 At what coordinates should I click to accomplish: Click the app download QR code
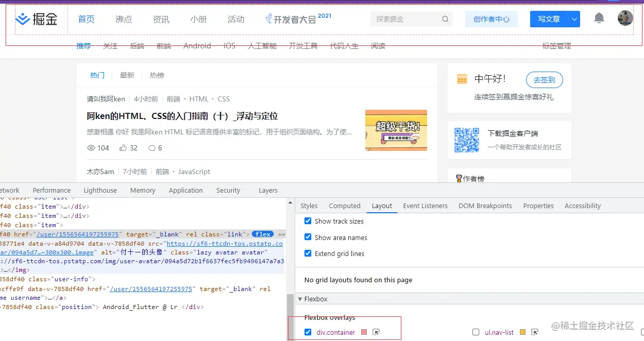(467, 140)
